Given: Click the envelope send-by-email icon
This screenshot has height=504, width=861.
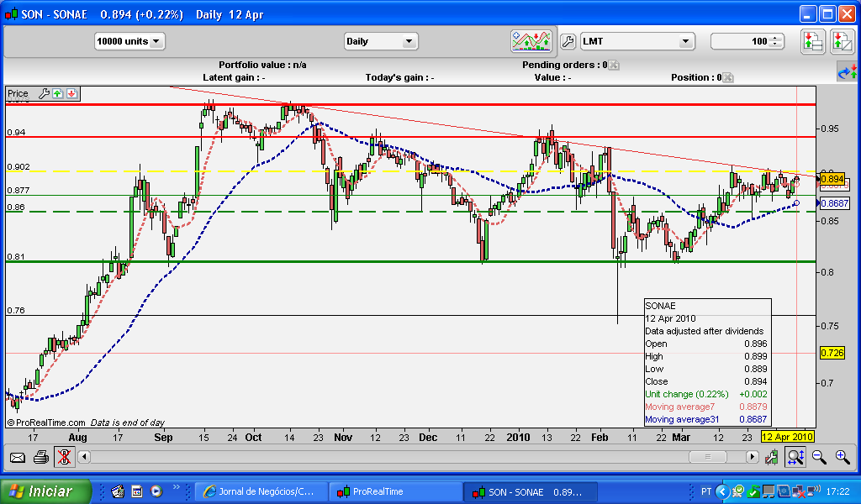Looking at the screenshot, I should (x=18, y=457).
